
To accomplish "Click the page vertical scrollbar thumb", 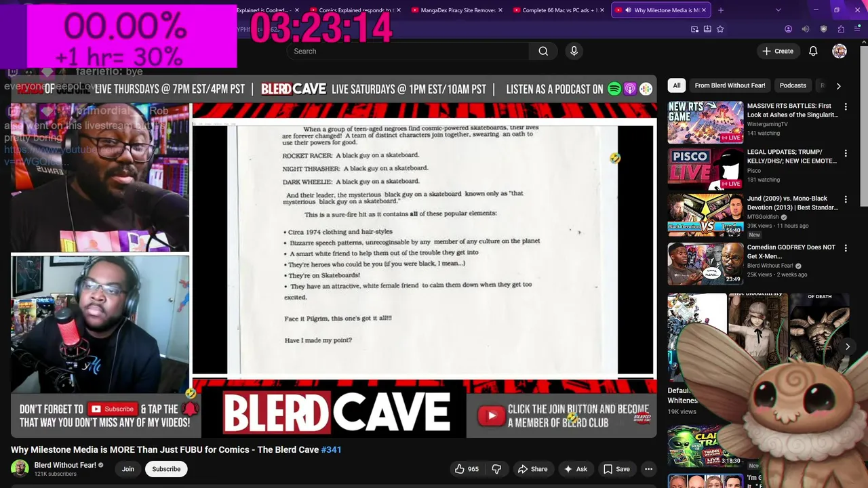I will [x=864, y=125].
